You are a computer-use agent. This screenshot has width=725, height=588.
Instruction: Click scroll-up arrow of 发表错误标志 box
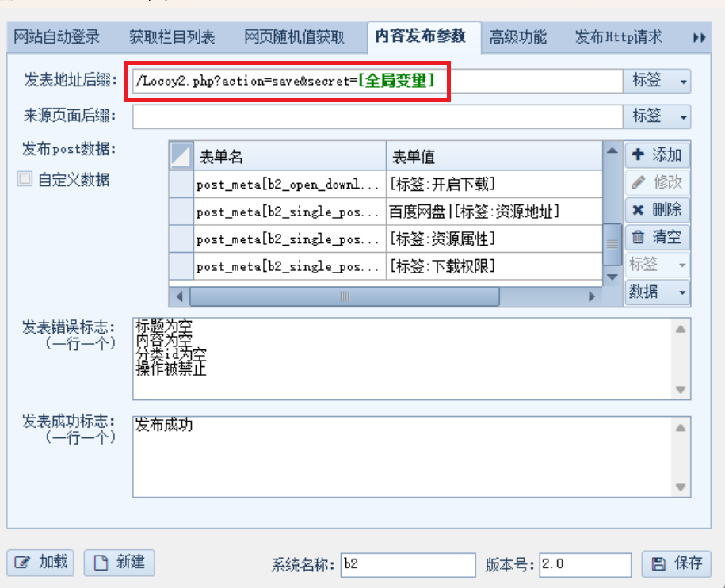(x=681, y=329)
